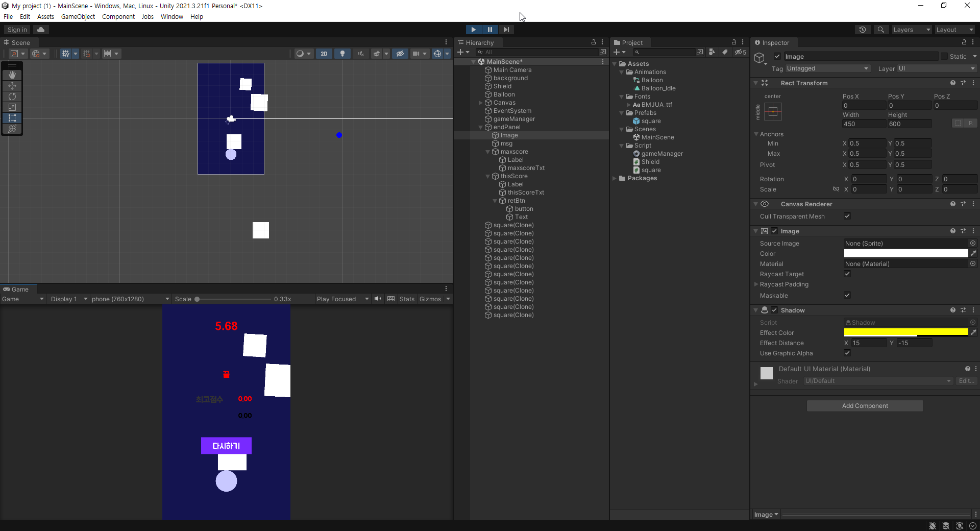Toggle Raycast Target checkbox
Viewport: 980px width, 531px height.
[847, 274]
